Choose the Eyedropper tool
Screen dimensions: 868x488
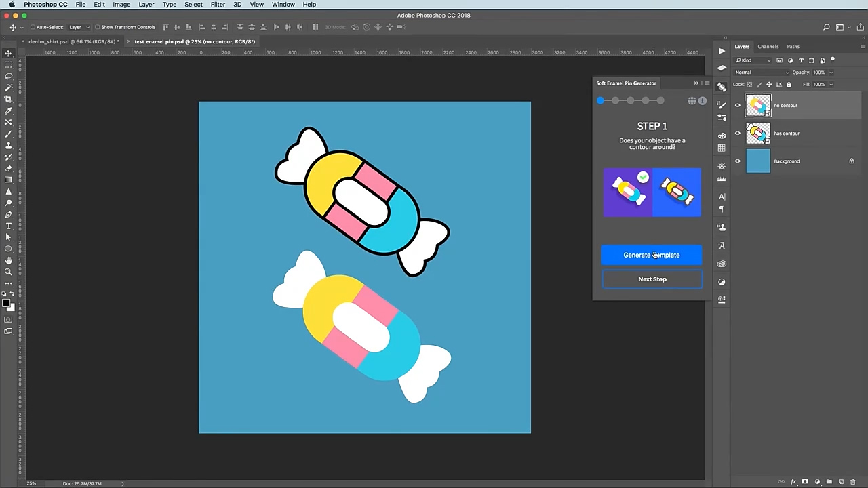coord(9,110)
